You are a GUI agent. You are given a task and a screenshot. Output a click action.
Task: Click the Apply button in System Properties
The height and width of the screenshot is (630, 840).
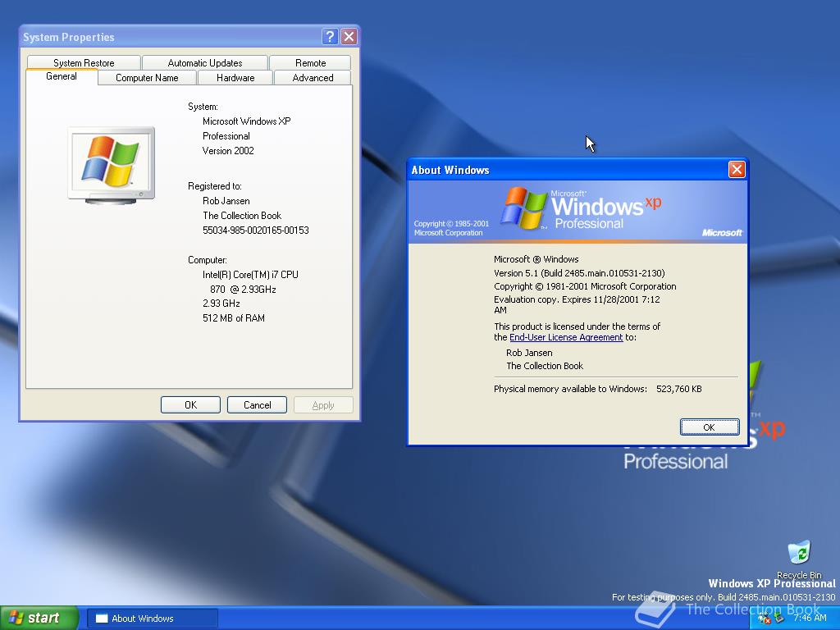[323, 405]
